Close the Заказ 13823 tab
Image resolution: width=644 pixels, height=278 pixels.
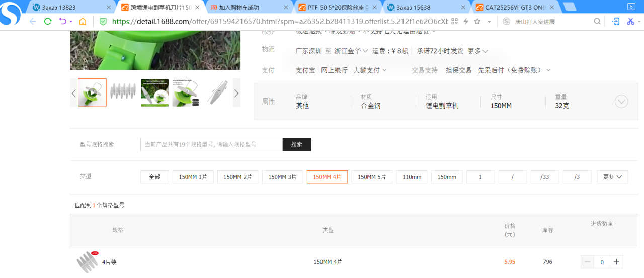[109, 8]
